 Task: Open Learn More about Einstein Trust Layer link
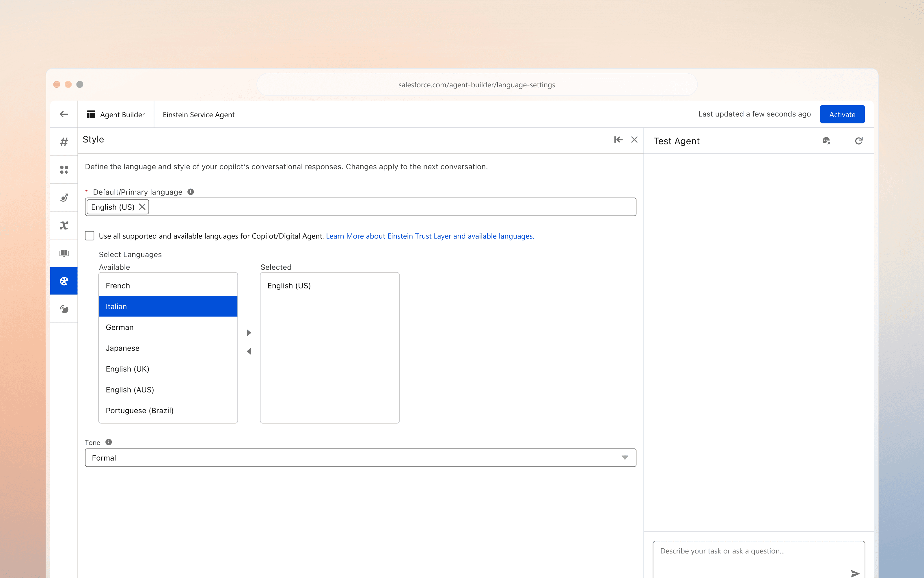coord(430,236)
